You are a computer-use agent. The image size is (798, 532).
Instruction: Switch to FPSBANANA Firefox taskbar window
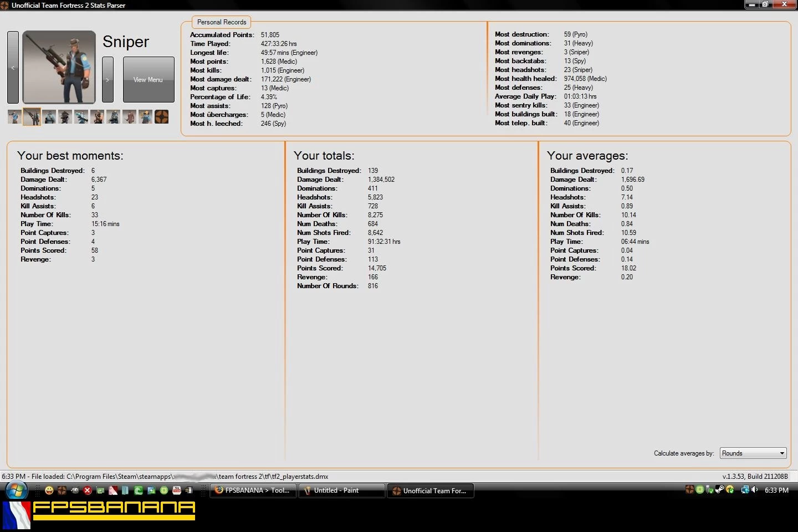(253, 490)
